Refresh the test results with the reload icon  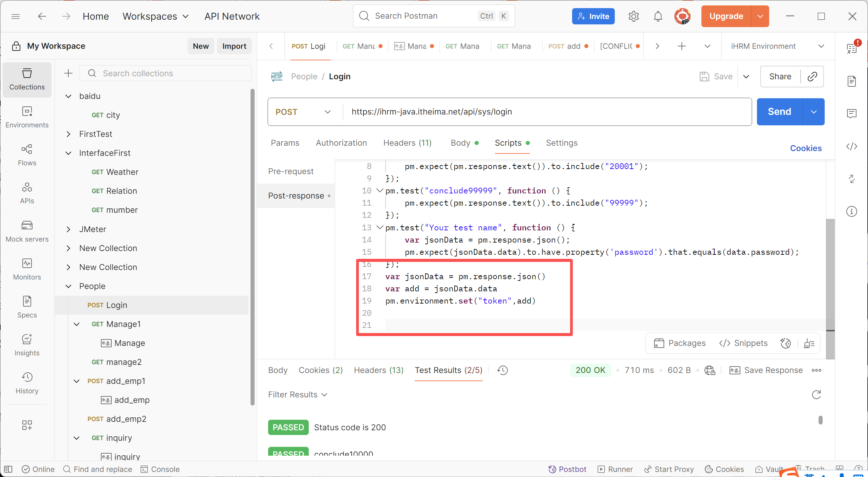(x=816, y=395)
